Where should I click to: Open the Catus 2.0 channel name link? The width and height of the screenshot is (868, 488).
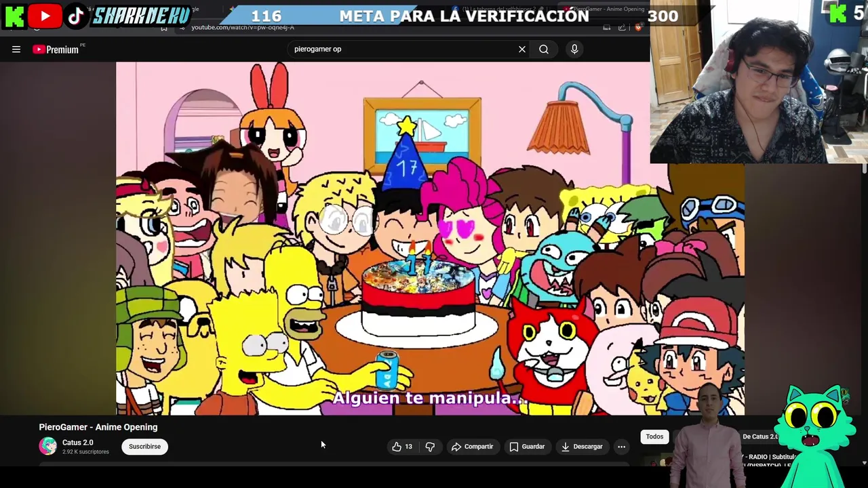[78, 443]
